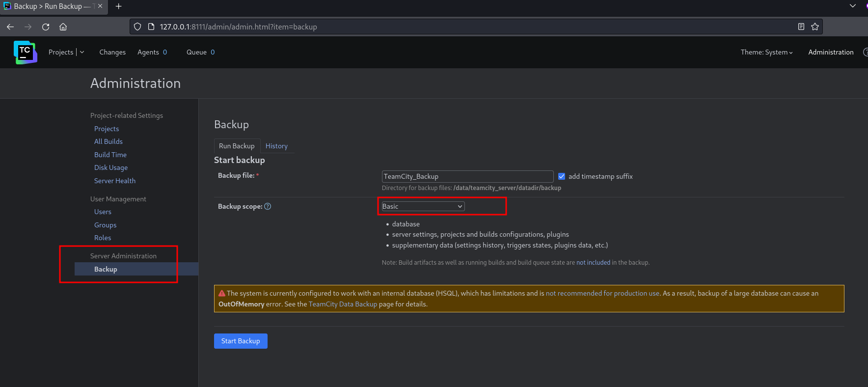
Task: Select Backup in the sidebar
Action: (136, 269)
